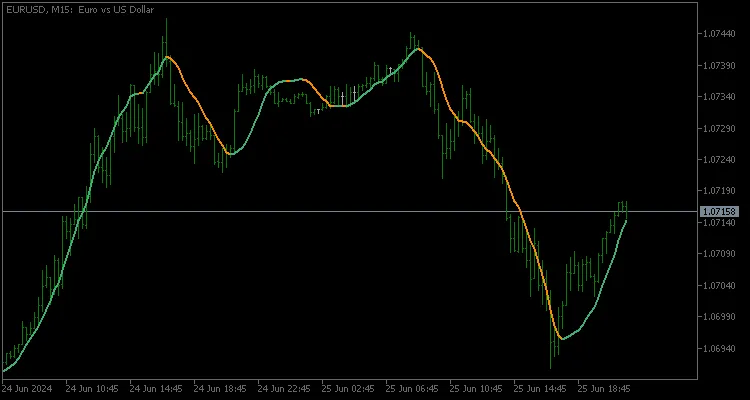The width and height of the screenshot is (750, 400).
Task: Click the 25 Jun 18:45 time label
Action: (604, 388)
